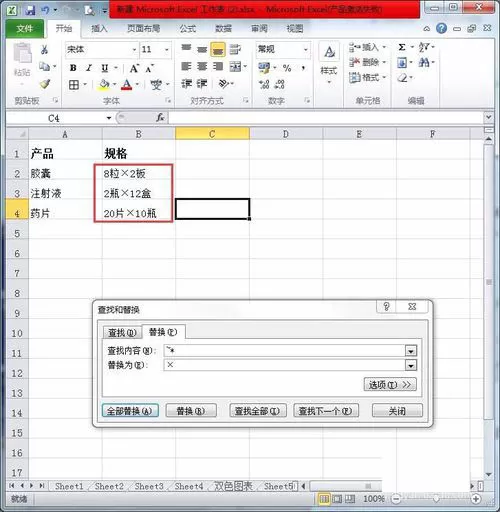This screenshot has height=512, width=500.
Task: Click the wrap text icon
Action: (x=235, y=49)
